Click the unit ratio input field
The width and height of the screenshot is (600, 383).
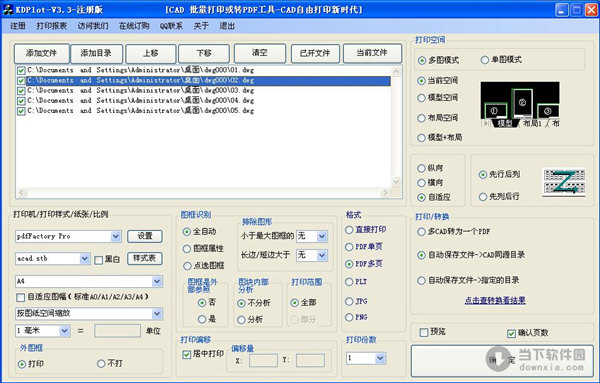point(117,331)
